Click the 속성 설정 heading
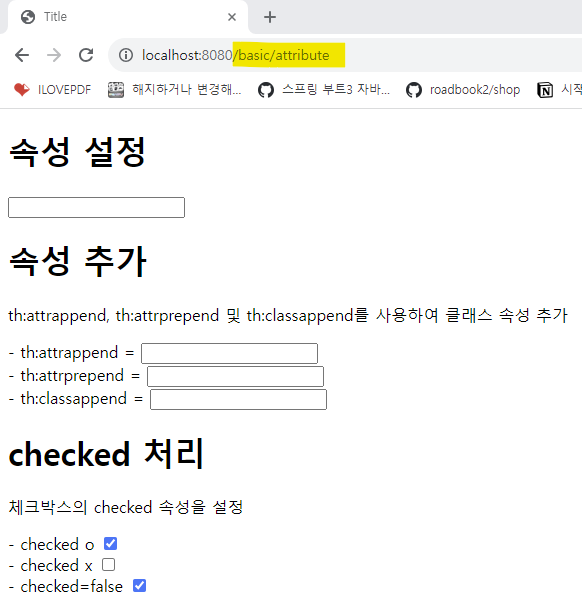 77,152
